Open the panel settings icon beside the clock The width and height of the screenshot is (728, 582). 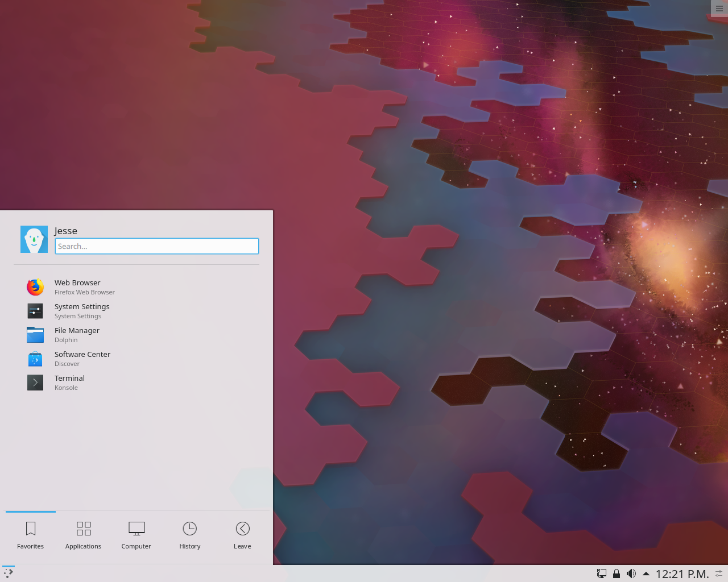(719, 573)
